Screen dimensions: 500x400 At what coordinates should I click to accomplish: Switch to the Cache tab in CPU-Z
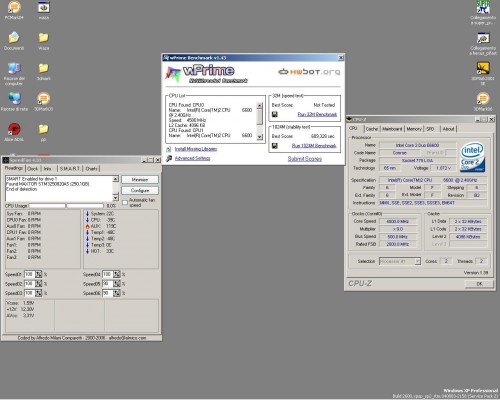[x=372, y=129]
